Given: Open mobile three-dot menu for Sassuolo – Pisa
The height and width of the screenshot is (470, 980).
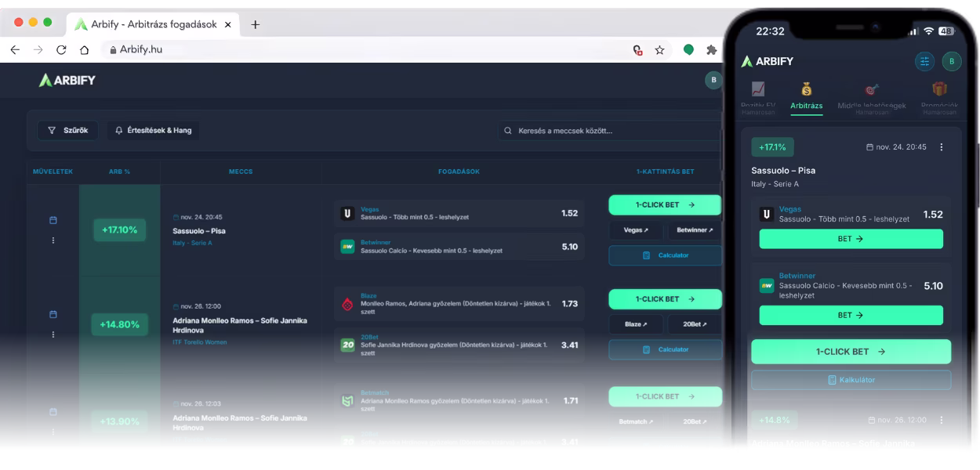Looking at the screenshot, I should [942, 147].
